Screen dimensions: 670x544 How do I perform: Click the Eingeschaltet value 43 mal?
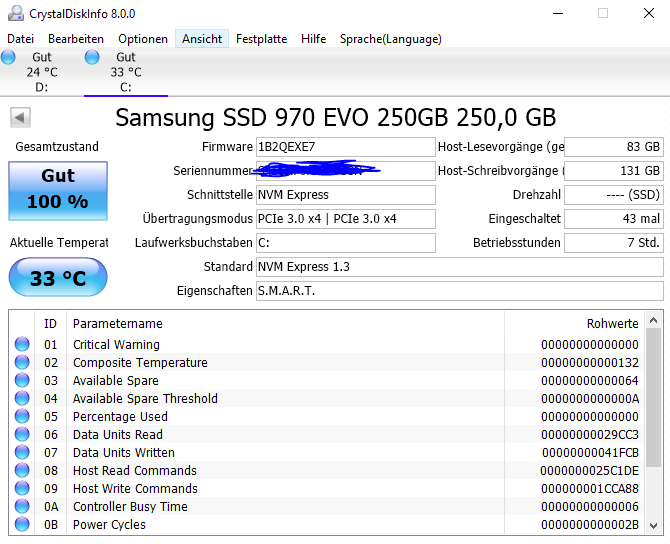pyautogui.click(x=614, y=218)
